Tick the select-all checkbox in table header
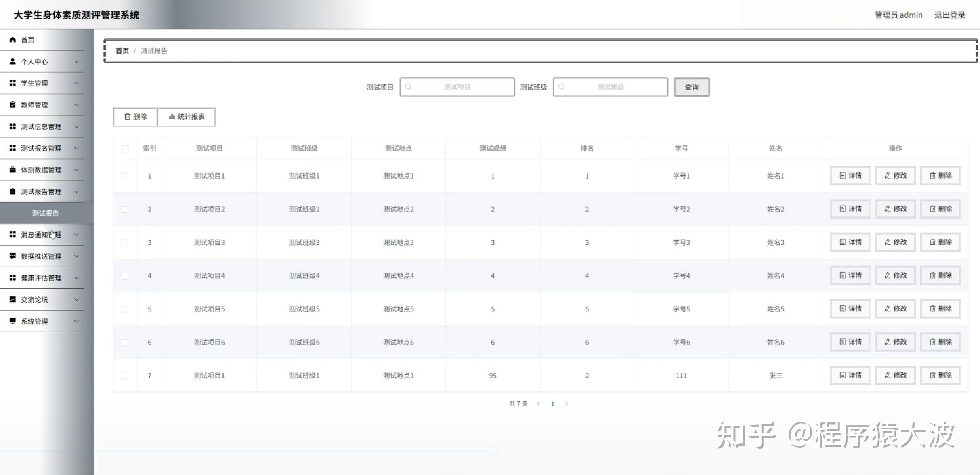Viewport: 980px width, 475px height. point(126,149)
